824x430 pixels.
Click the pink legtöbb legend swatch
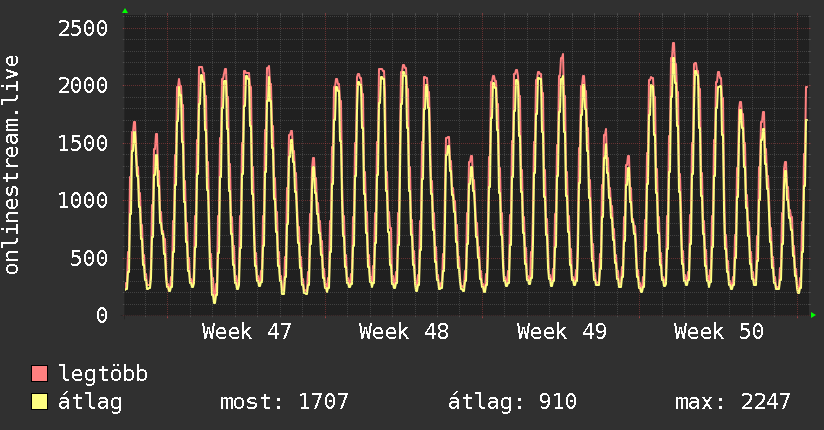tap(39, 374)
